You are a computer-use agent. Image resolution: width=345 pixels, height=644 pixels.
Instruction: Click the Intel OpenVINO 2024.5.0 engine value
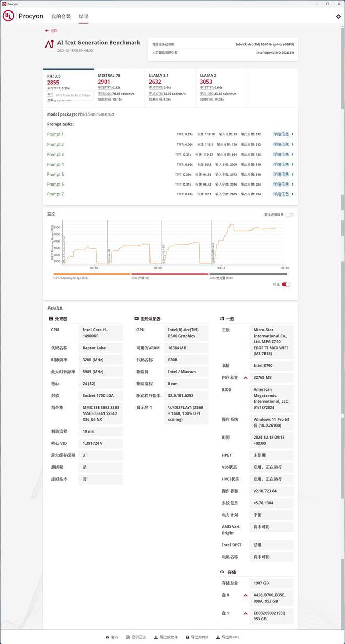[275, 53]
